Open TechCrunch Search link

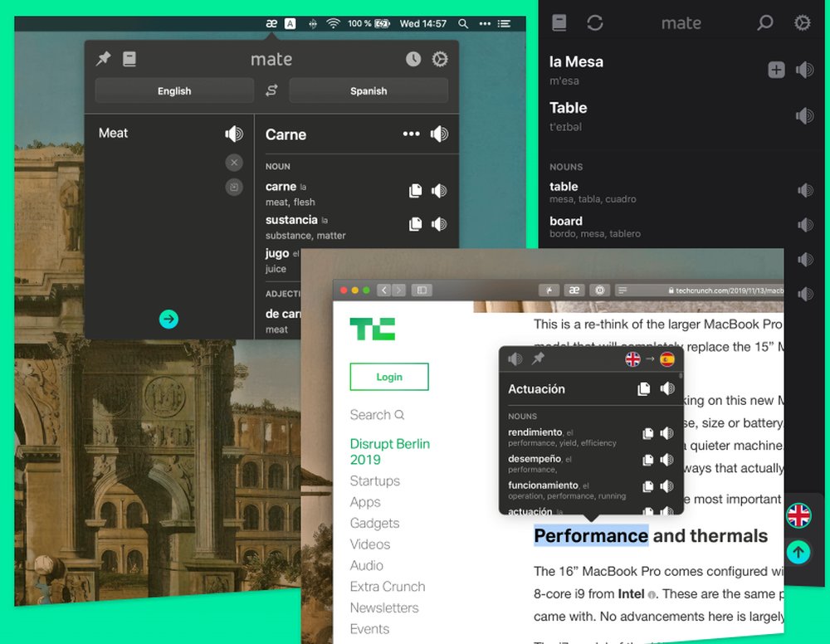pyautogui.click(x=377, y=415)
